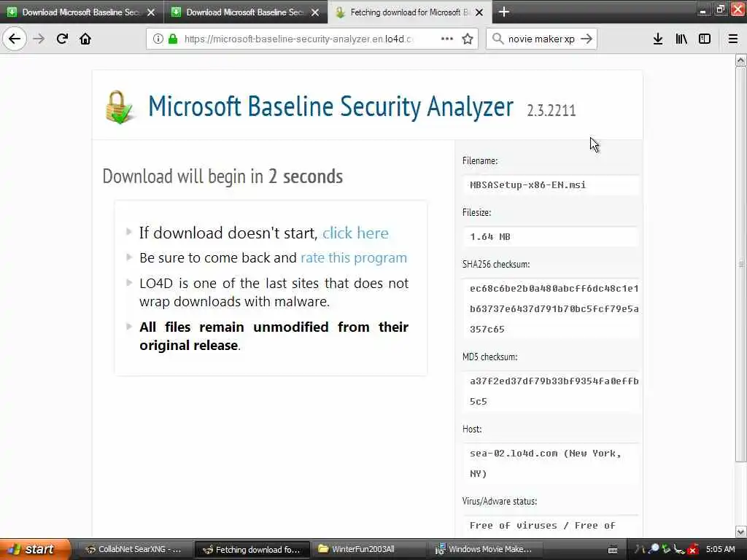Viewport: 747px width, 560px height.
Task: Click the keyboard icon in system tray
Action: point(613,550)
